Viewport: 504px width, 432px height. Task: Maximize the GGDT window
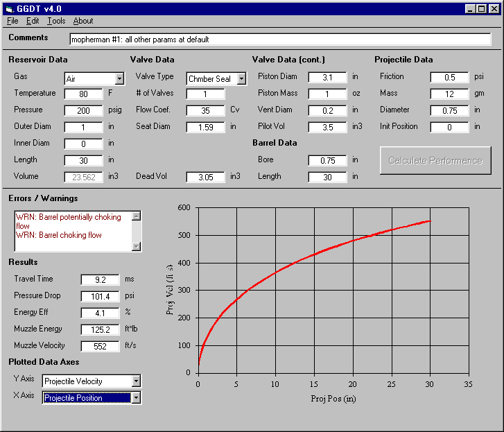(x=482, y=9)
